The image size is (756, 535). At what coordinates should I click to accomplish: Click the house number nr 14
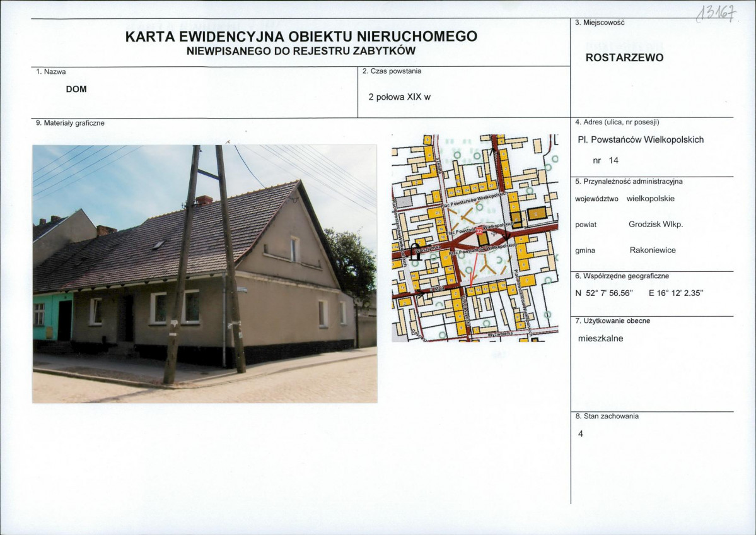(x=605, y=161)
